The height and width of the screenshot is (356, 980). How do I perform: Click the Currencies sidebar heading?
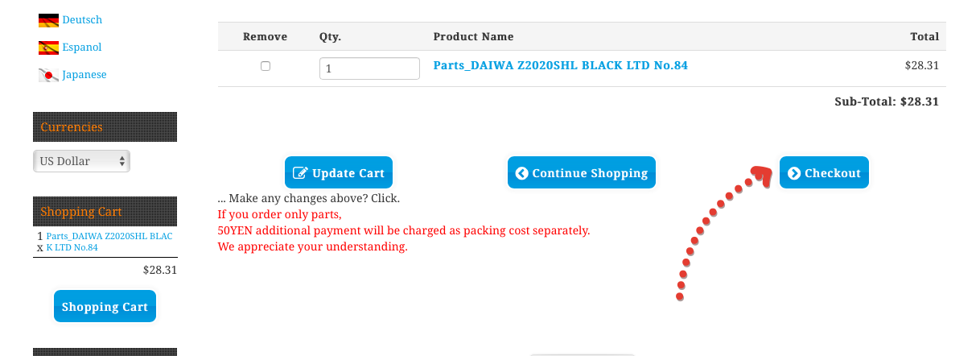72,127
